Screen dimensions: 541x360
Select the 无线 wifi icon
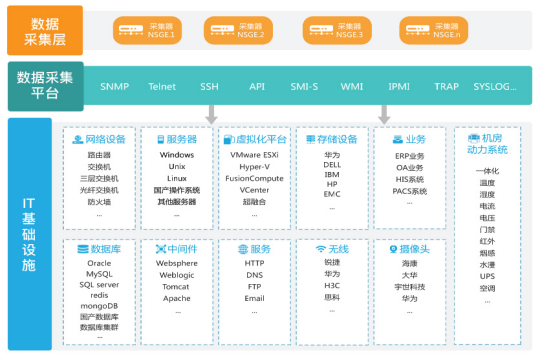pos(321,249)
